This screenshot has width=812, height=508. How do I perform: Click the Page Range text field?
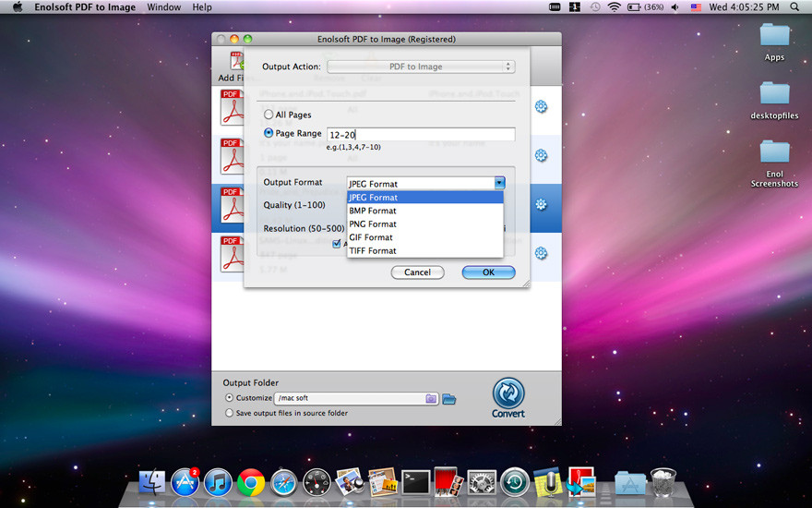[x=421, y=134]
